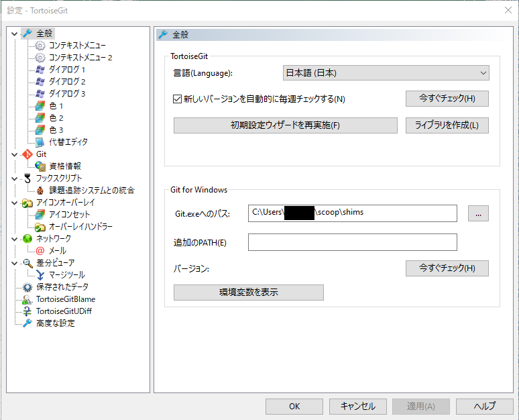
Task: Open 高度な設定 settings page
Action: click(55, 323)
